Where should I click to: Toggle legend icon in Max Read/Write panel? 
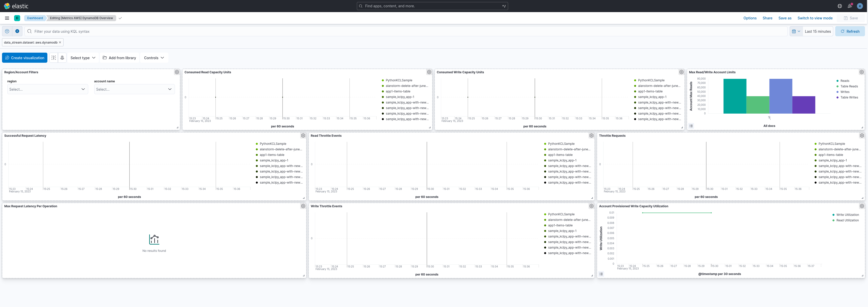click(x=691, y=126)
